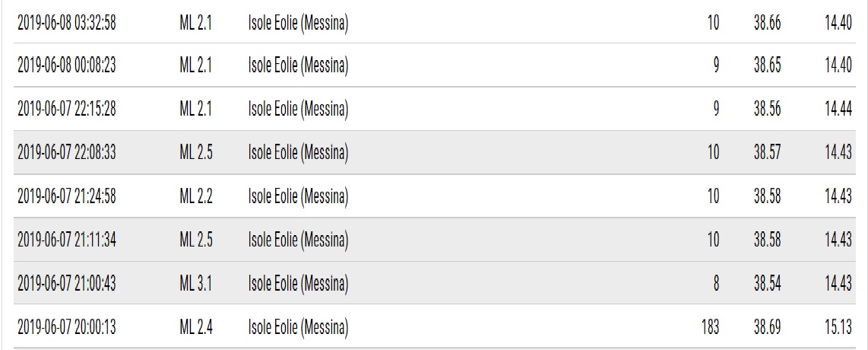Viewport: 868px width, 350px height.
Task: Click the 2019-06-07 22:08:33 event timestamp
Action: [x=67, y=153]
